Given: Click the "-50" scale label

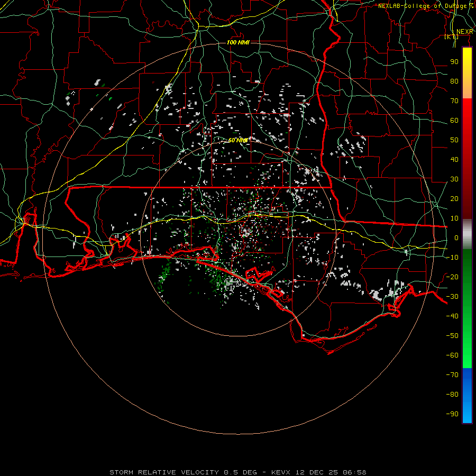Looking at the screenshot, I should (x=452, y=336).
